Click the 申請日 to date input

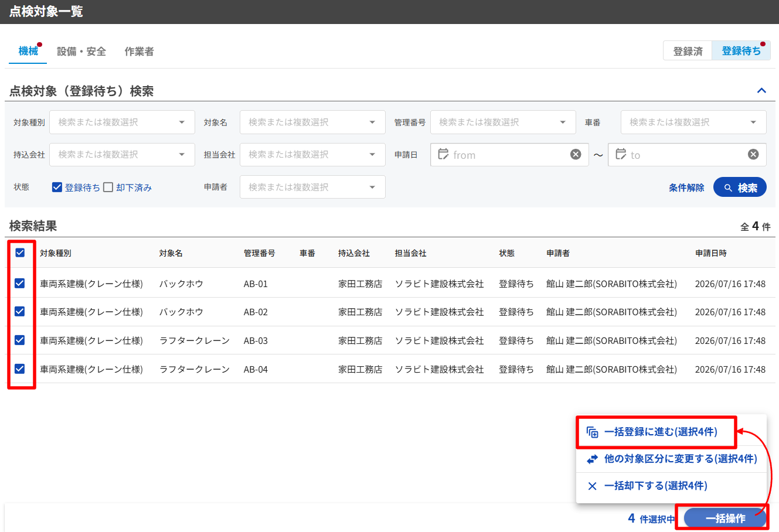click(687, 155)
